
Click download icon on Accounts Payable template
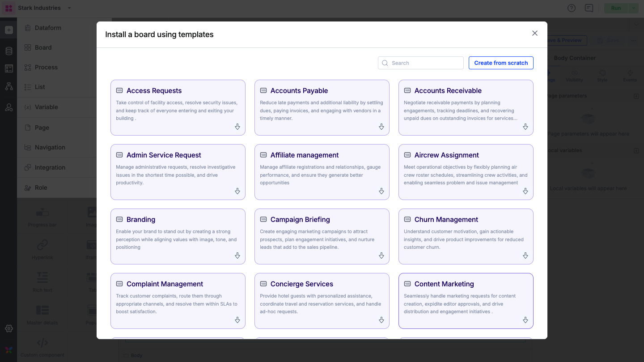pos(381,127)
